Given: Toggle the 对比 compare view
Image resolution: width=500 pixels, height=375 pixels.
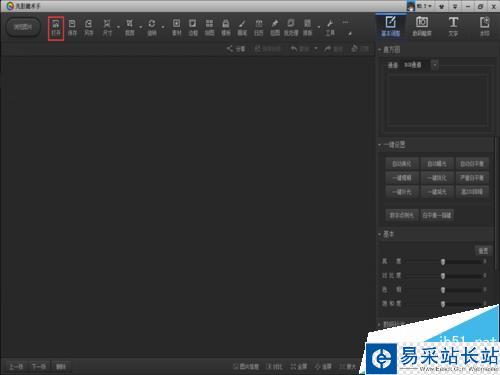Looking at the screenshot, I should point(274,367).
